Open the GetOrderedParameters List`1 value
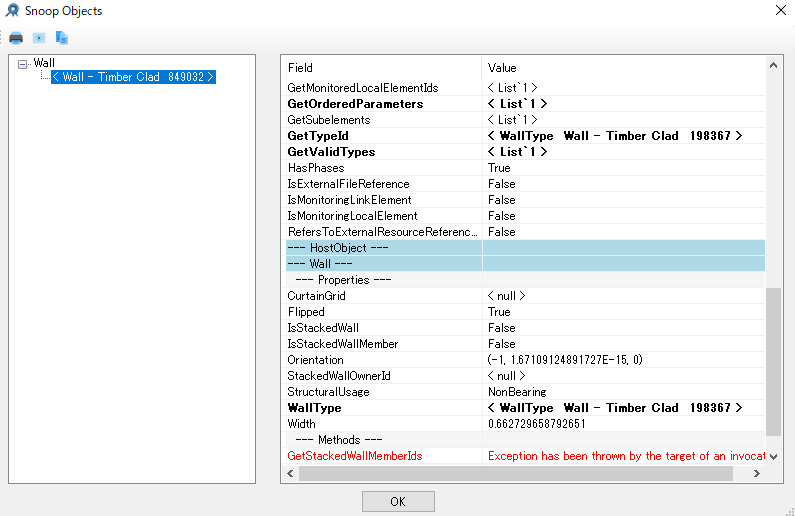This screenshot has width=795, height=516. point(517,104)
